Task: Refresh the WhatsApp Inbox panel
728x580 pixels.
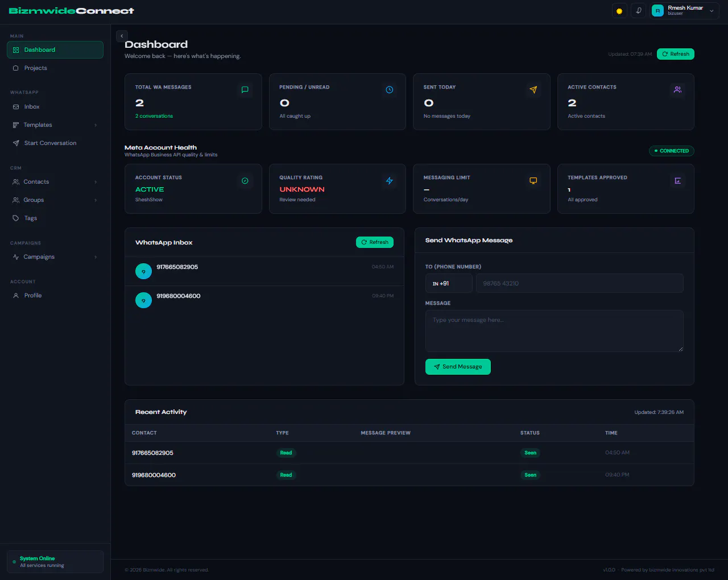Action: (x=375, y=242)
